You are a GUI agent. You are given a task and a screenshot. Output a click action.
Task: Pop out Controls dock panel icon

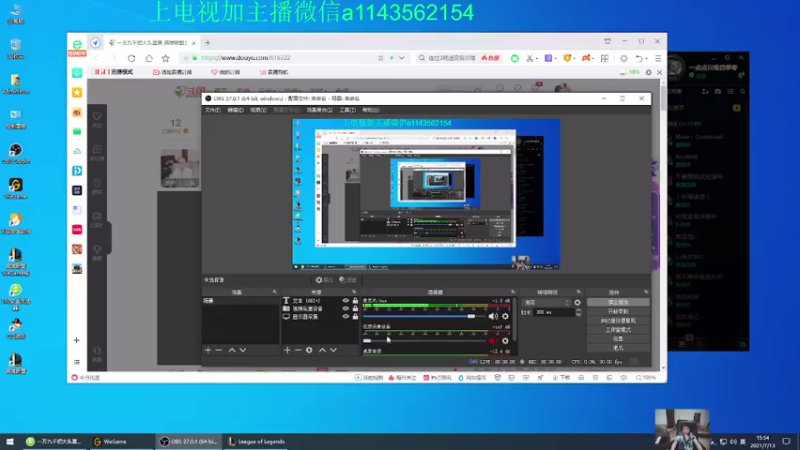click(x=646, y=292)
